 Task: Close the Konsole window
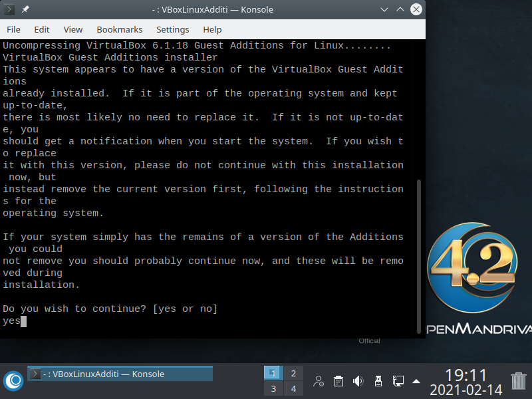coord(416,9)
